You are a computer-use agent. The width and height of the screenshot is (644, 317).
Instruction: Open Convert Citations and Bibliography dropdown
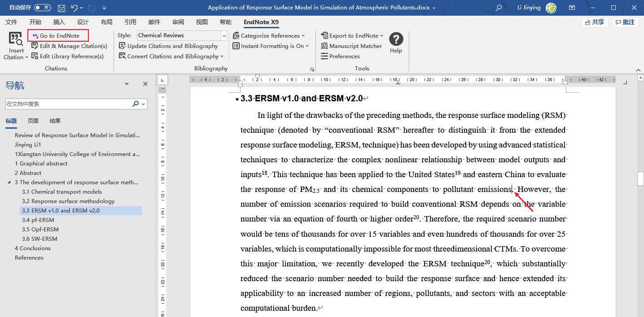[171, 56]
